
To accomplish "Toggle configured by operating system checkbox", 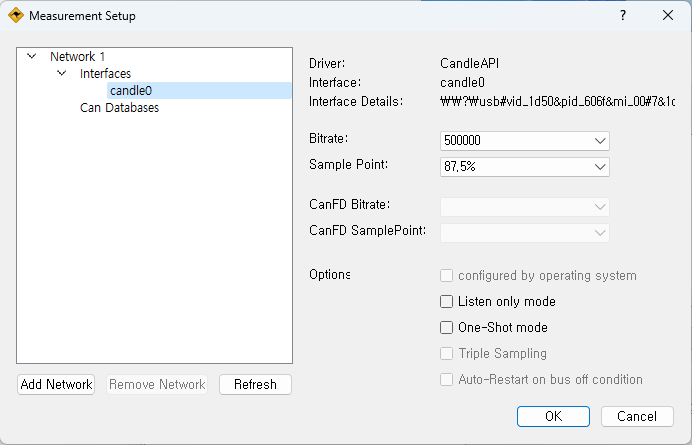I will click(447, 276).
